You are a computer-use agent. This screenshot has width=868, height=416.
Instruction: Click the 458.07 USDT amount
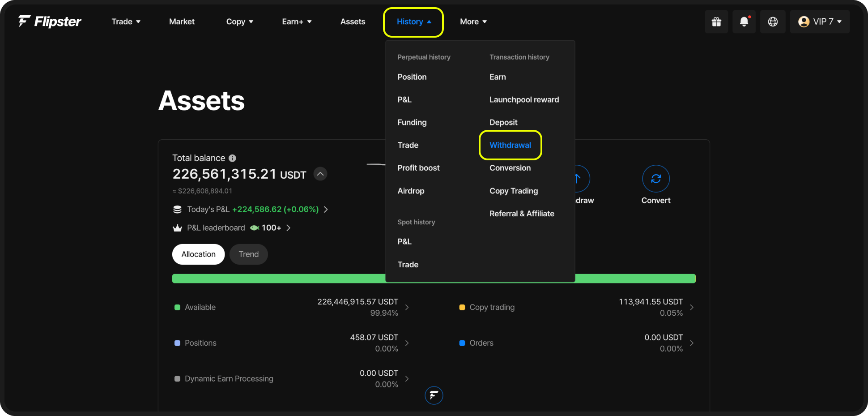(374, 338)
